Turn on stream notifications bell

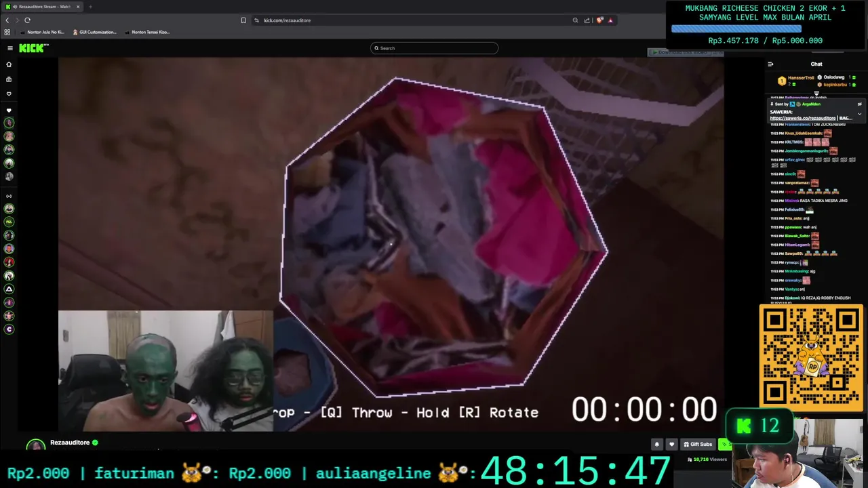[x=656, y=445]
